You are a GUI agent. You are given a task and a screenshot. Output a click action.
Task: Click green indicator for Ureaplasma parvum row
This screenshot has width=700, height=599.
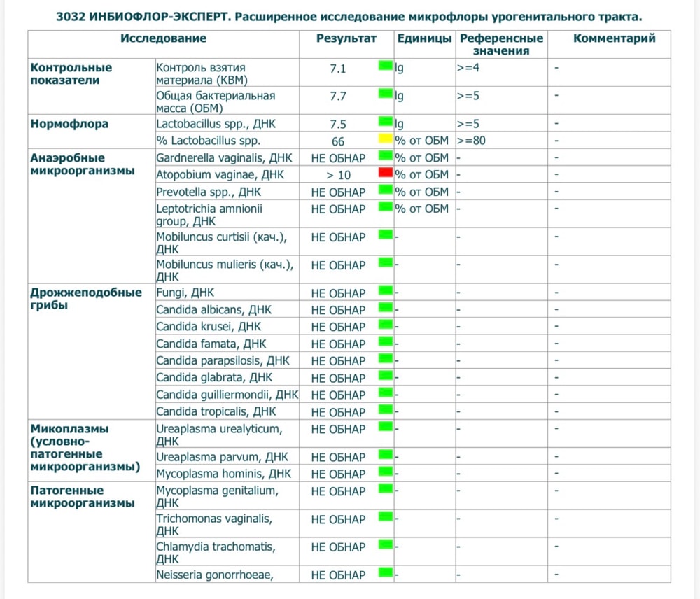click(385, 454)
